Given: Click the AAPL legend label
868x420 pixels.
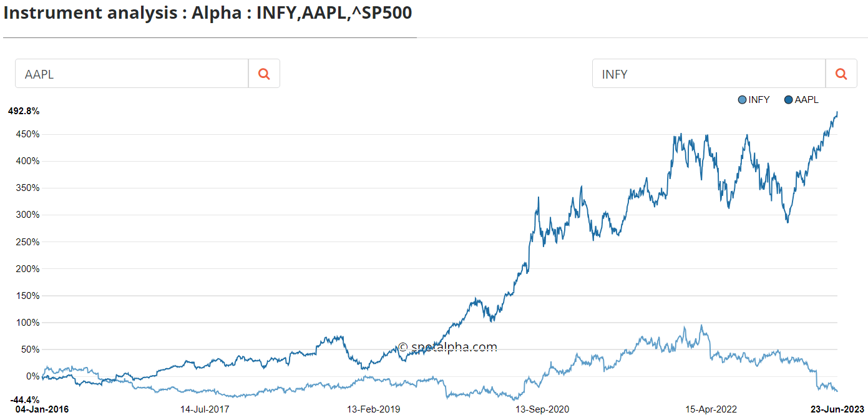Looking at the screenshot, I should [806, 100].
